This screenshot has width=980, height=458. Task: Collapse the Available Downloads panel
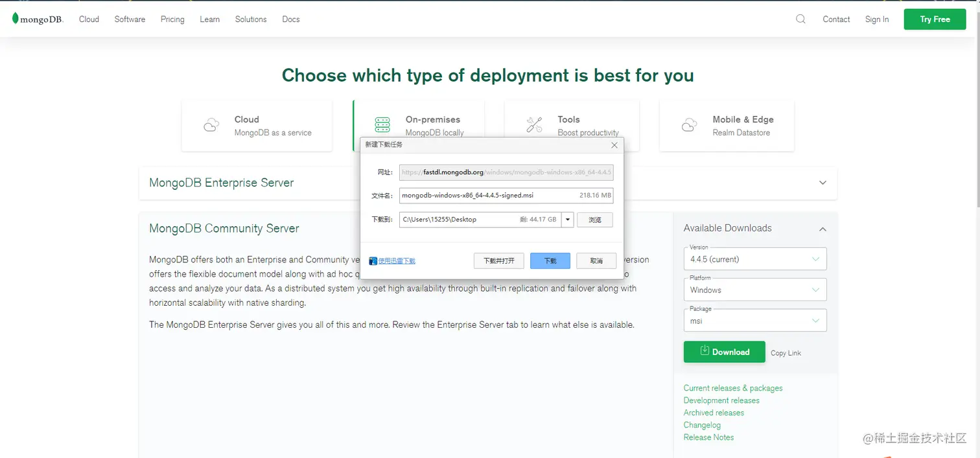pos(822,229)
